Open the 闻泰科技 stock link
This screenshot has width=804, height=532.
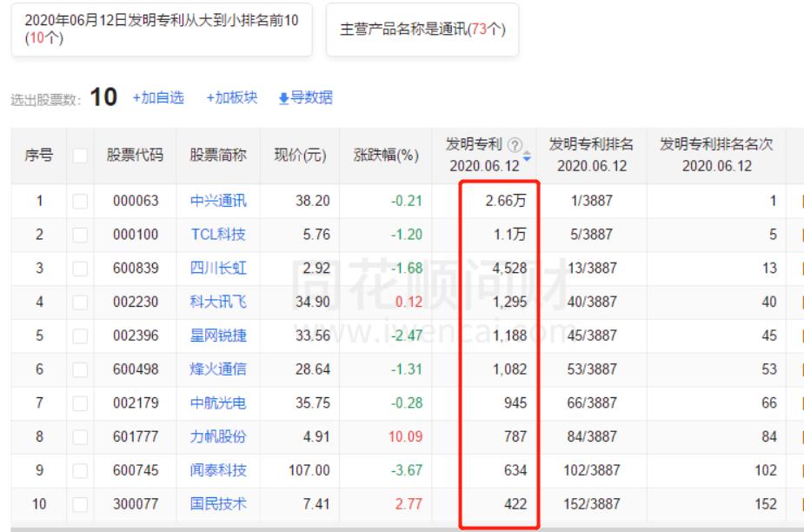tap(218, 470)
